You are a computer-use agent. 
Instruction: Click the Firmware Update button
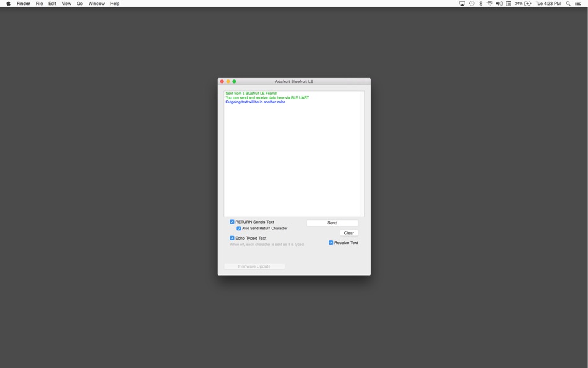(x=254, y=266)
